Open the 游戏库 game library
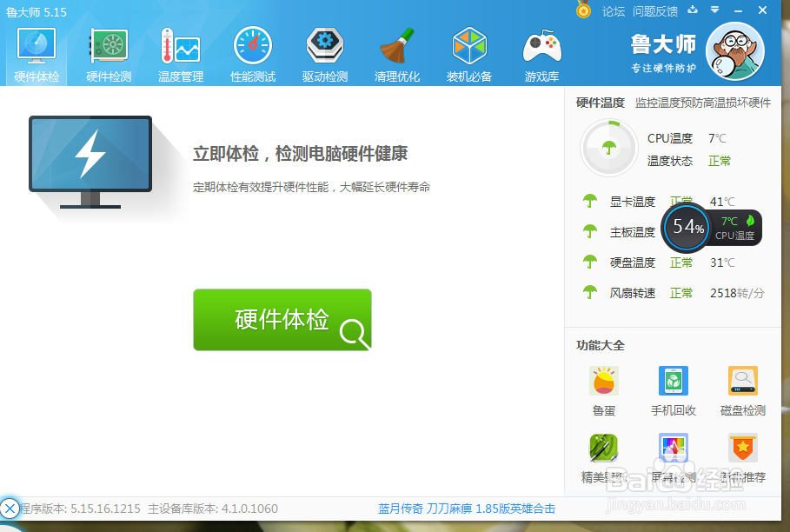The height and width of the screenshot is (532, 790). 541,52
